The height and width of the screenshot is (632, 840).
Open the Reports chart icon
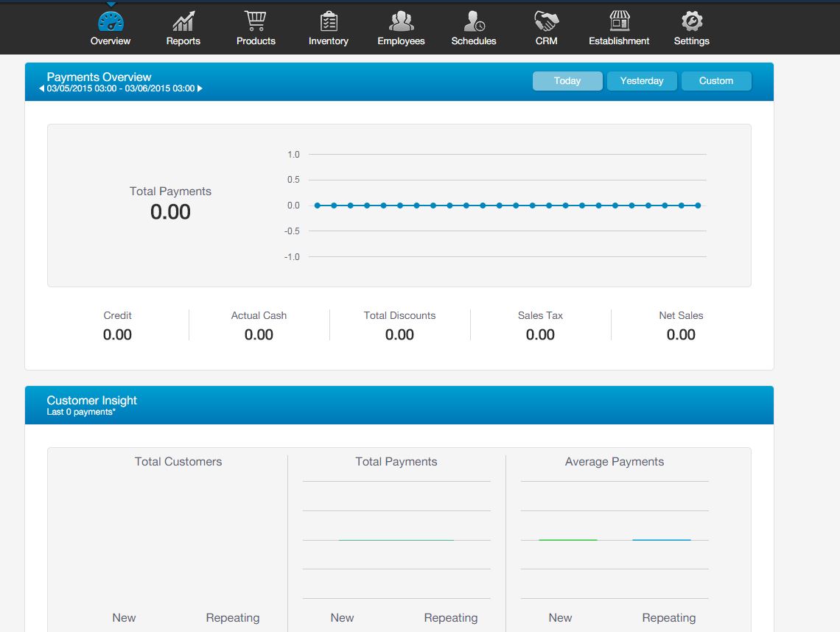(183, 21)
